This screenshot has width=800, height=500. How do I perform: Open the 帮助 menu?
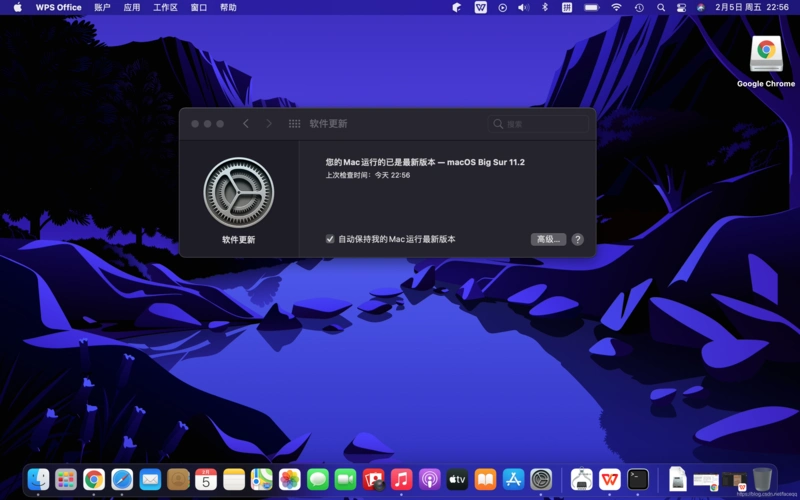point(228,7)
